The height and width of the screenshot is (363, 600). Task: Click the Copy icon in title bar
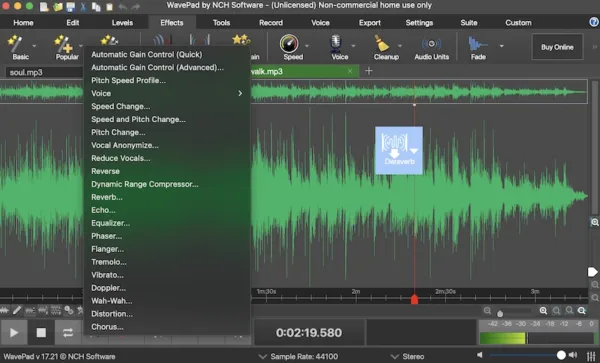click(96, 7)
